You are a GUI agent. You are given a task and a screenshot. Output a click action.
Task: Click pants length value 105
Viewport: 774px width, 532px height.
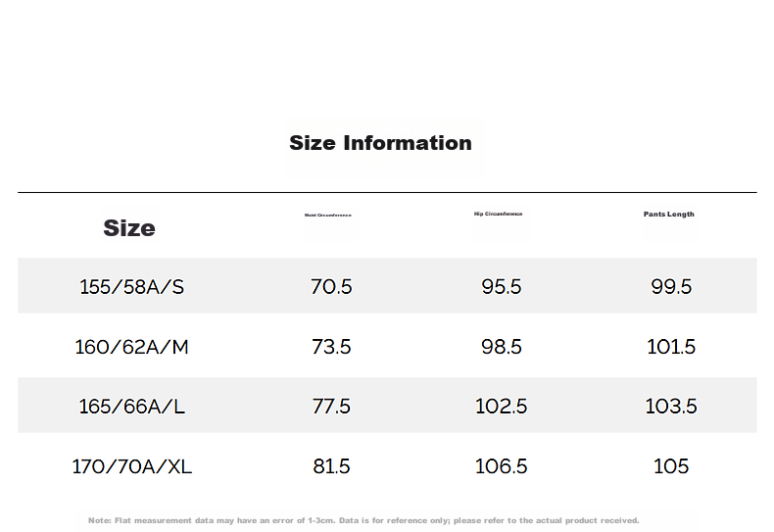tap(671, 466)
